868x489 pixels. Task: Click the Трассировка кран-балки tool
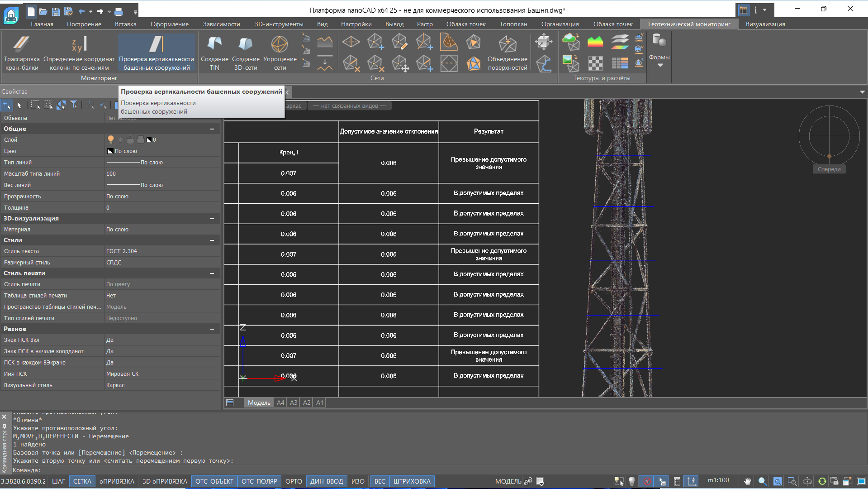pyautogui.click(x=22, y=53)
